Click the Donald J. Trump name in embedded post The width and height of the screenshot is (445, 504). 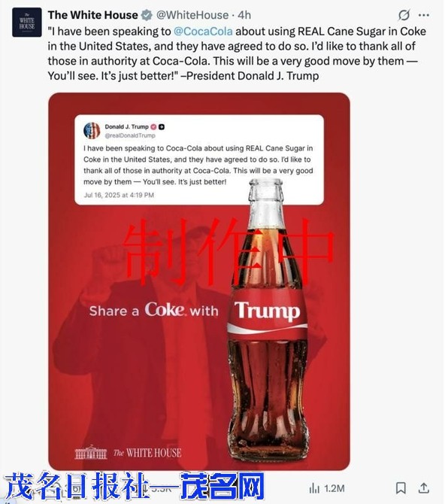tap(126, 126)
